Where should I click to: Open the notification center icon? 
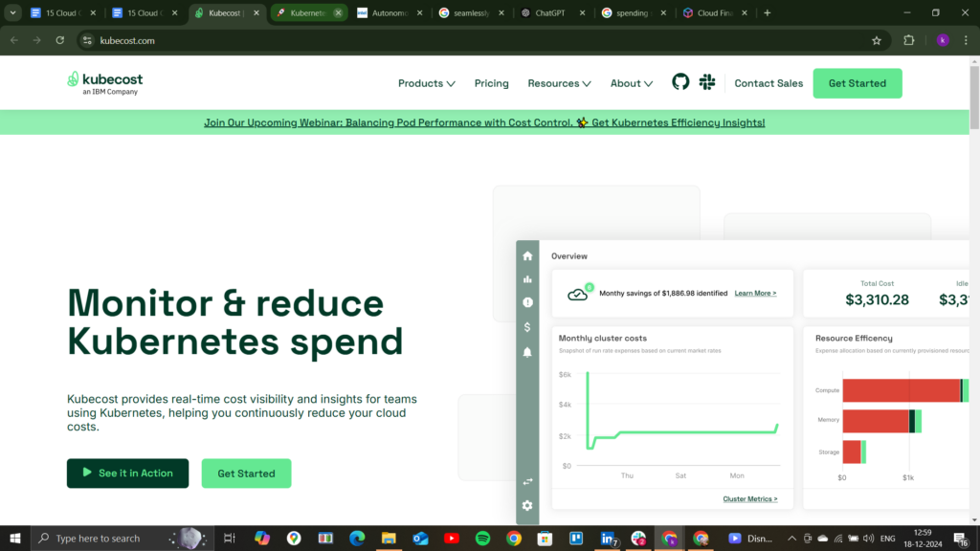point(961,538)
